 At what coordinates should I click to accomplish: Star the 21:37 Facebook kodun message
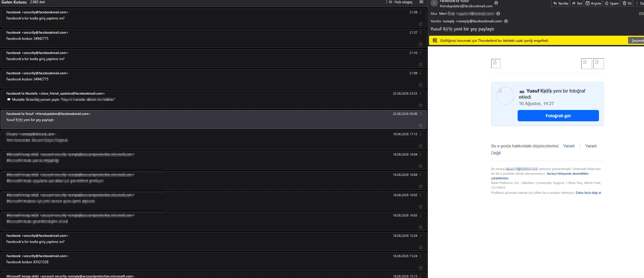421,44
